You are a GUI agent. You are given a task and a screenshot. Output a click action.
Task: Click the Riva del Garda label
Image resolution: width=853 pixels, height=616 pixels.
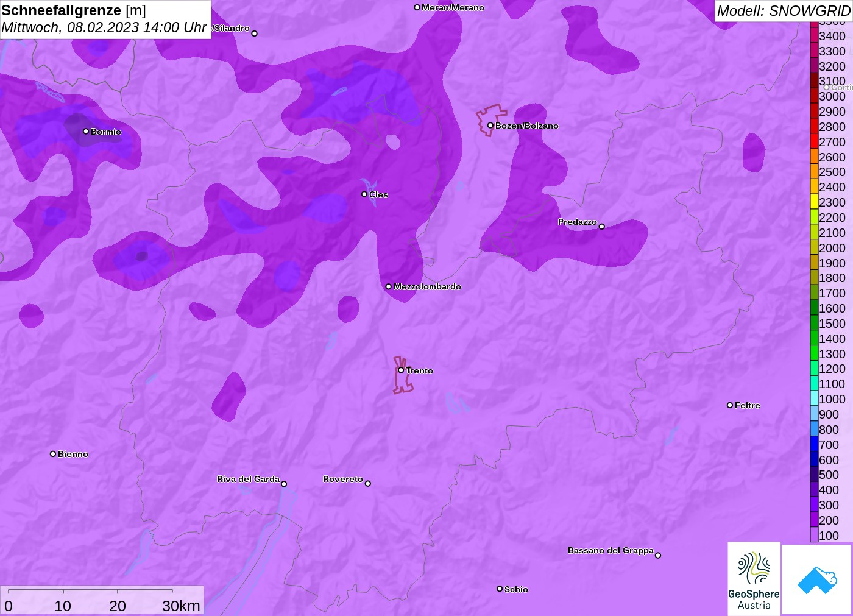click(x=248, y=479)
